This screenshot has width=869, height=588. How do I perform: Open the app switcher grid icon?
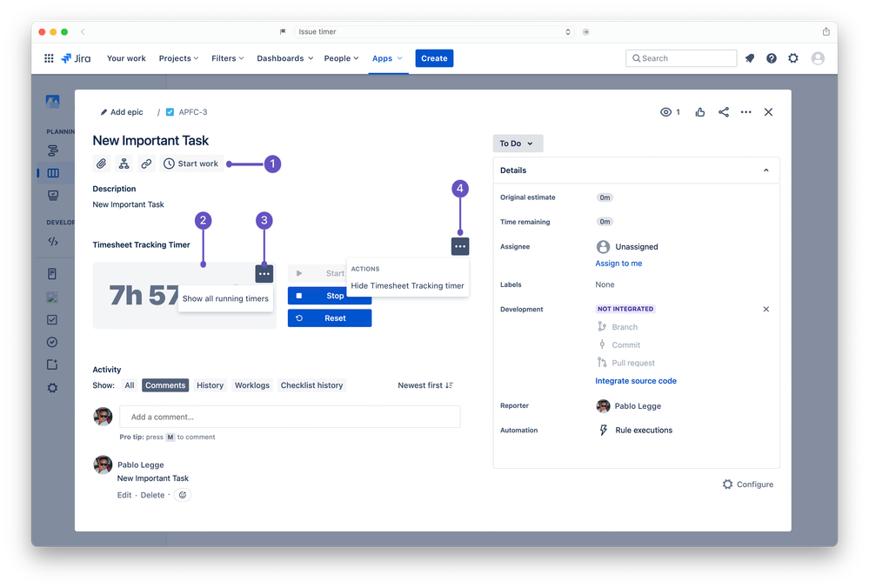click(x=49, y=58)
